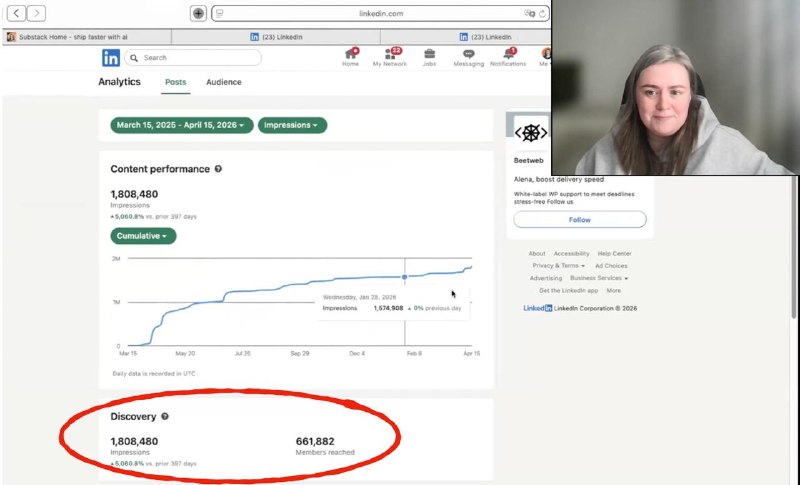Open the Help Center footer link
The image size is (800, 485).
614,253
